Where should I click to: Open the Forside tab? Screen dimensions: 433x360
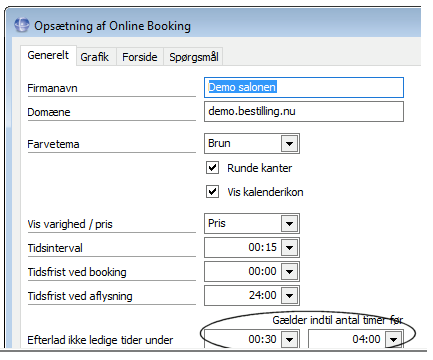pos(140,57)
